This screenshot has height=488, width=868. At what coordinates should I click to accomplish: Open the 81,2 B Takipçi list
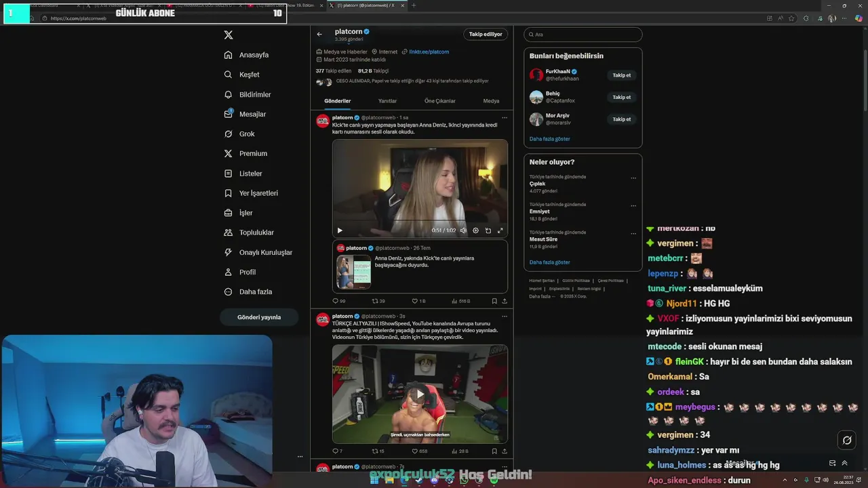point(373,70)
